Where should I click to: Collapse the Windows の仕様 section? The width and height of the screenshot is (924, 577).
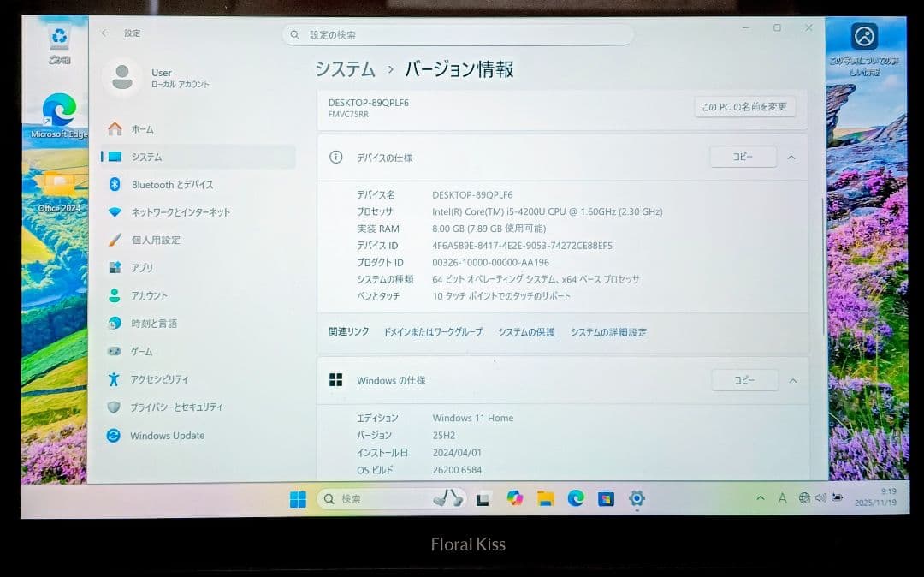click(x=792, y=380)
